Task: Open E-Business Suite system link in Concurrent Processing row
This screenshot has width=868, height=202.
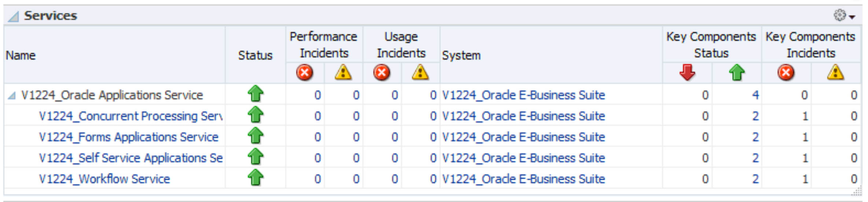Action: pyautogui.click(x=523, y=116)
